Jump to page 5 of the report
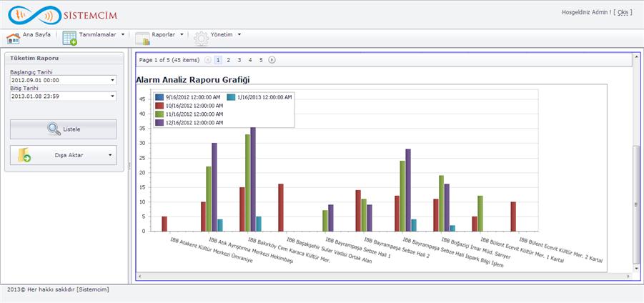 pyautogui.click(x=261, y=60)
